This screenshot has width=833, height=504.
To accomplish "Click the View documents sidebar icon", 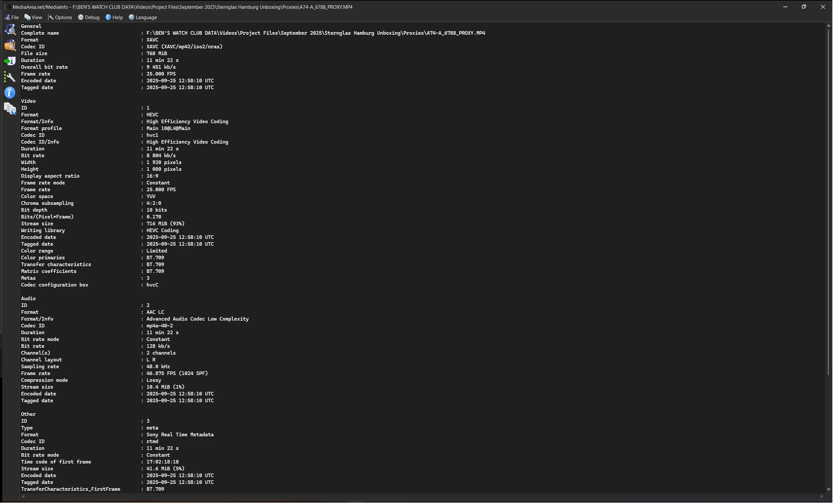I will coord(10,109).
